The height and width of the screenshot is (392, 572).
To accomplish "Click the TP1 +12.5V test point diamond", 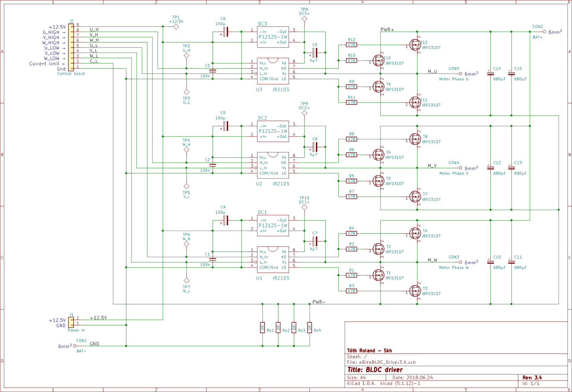I will tap(176, 27).
